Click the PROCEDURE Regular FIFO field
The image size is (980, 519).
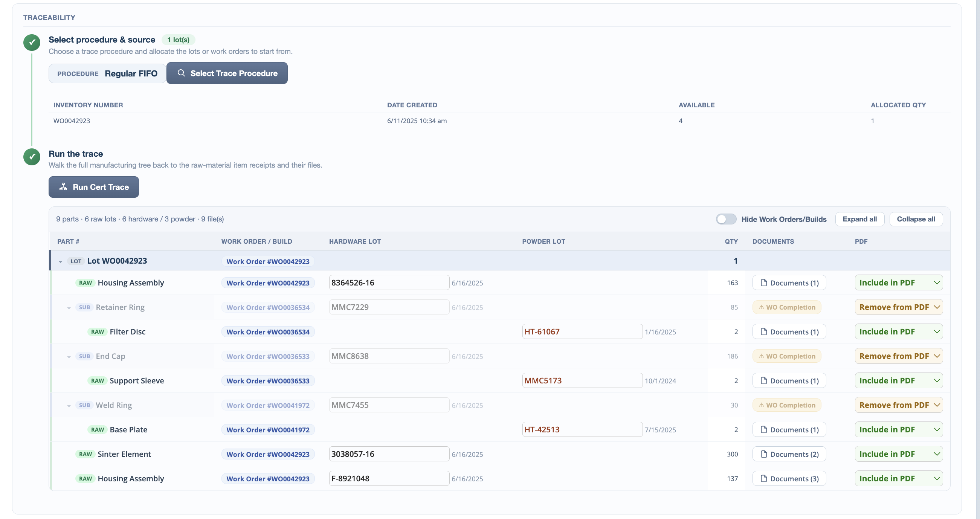pos(107,73)
